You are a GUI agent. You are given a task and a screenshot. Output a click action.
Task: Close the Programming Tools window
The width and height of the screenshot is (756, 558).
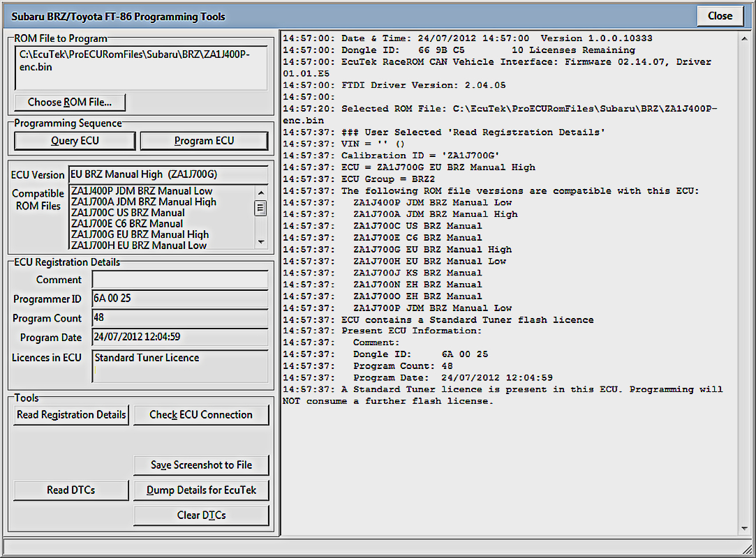[x=720, y=16]
